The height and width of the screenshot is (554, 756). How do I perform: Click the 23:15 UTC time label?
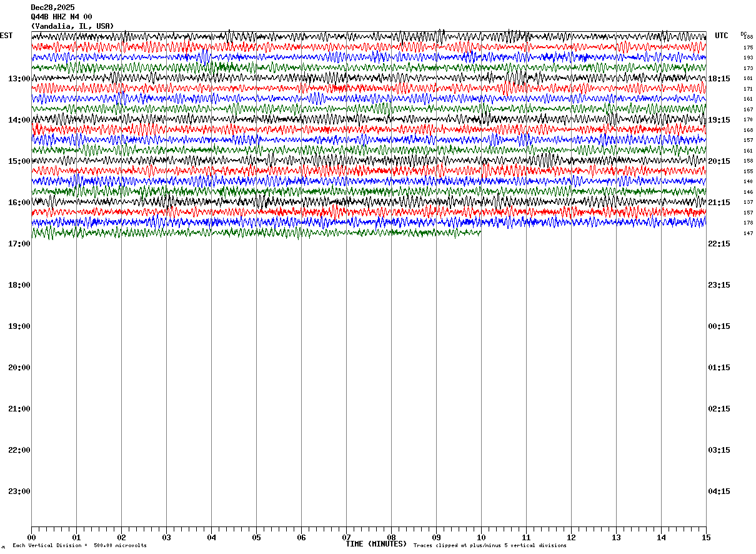pos(719,285)
